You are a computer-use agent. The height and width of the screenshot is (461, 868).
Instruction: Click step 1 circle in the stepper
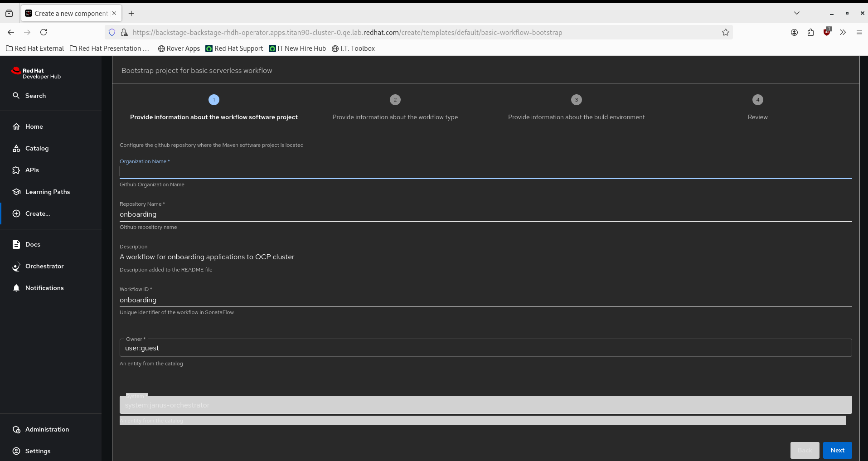click(214, 100)
